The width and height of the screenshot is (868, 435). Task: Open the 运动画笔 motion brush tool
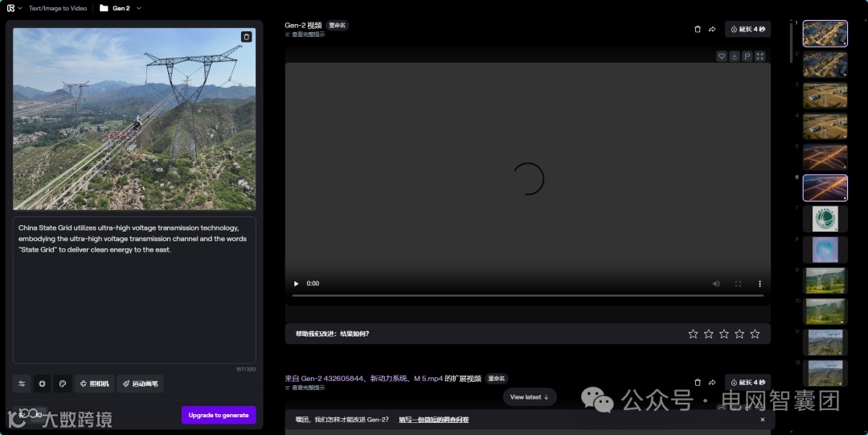tap(140, 384)
